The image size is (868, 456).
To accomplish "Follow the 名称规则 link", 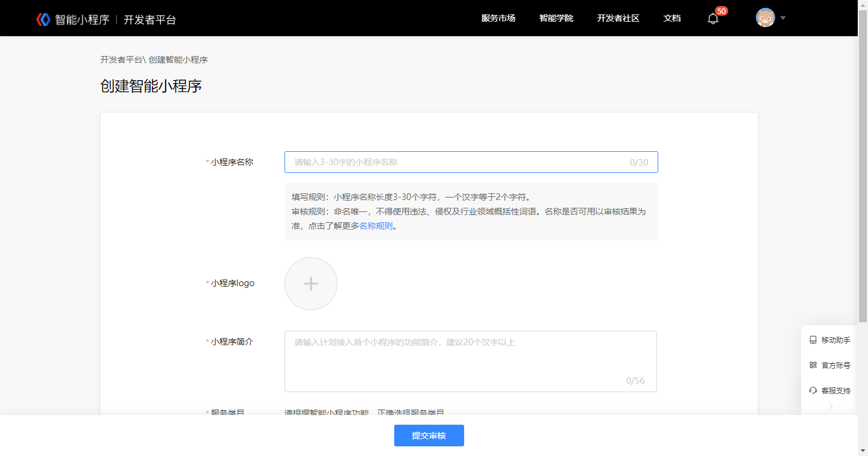I will (376, 226).
